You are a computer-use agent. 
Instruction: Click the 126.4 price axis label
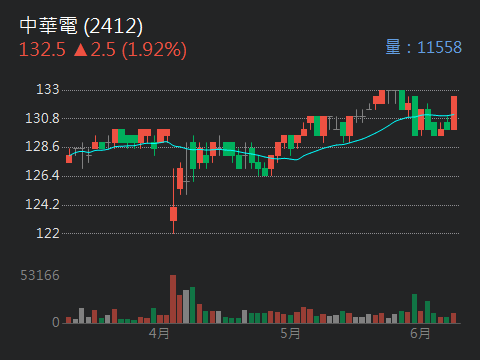[x=42, y=175]
